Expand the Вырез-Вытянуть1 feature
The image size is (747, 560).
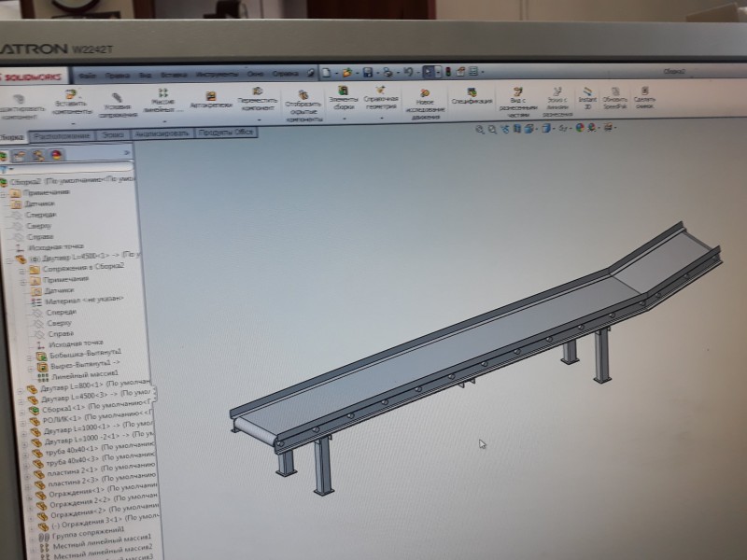point(31,368)
